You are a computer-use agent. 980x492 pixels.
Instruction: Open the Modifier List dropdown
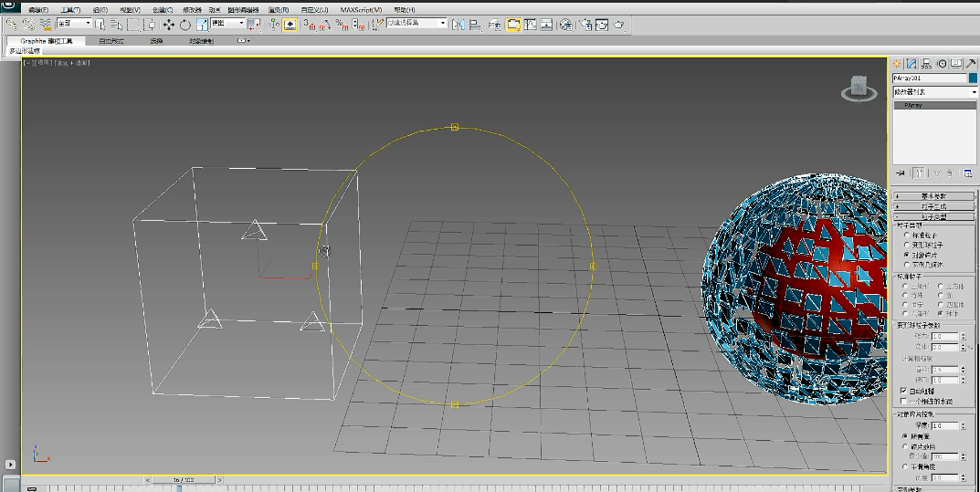tap(934, 92)
